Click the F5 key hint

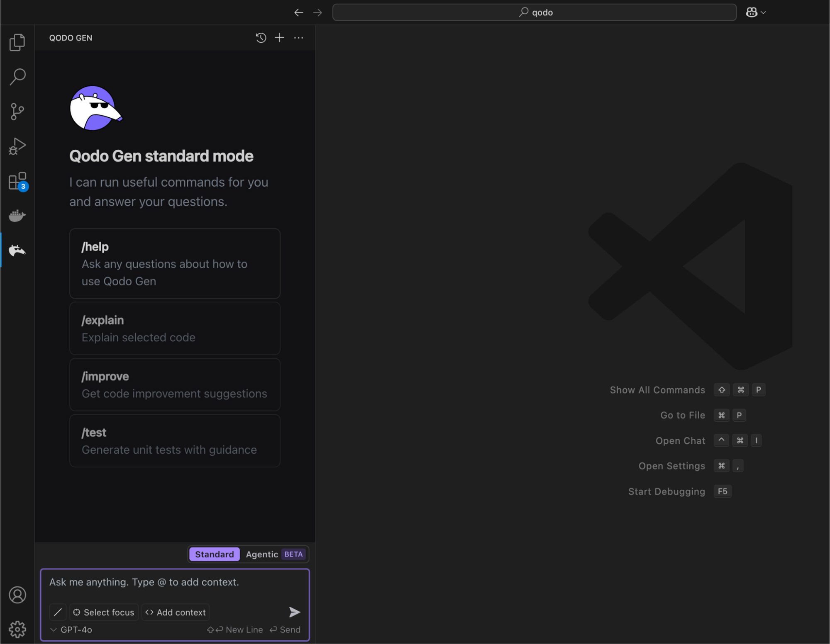[x=723, y=491]
